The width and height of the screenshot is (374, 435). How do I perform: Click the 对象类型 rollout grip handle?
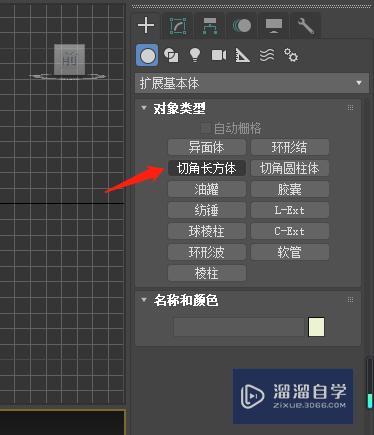tap(350, 108)
